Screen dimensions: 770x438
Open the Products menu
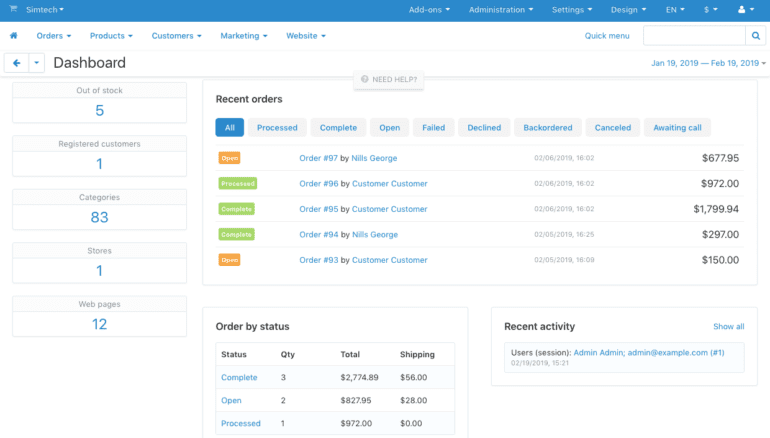[x=111, y=36]
